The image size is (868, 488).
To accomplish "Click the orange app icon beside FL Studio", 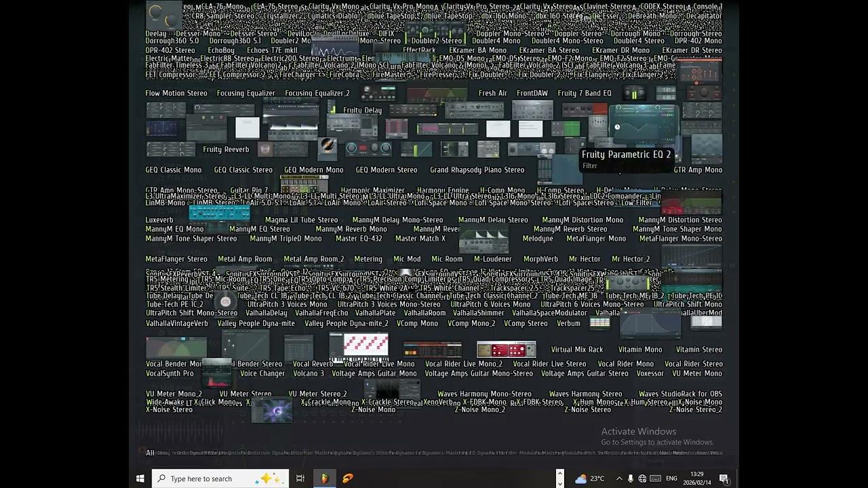I will [x=348, y=479].
